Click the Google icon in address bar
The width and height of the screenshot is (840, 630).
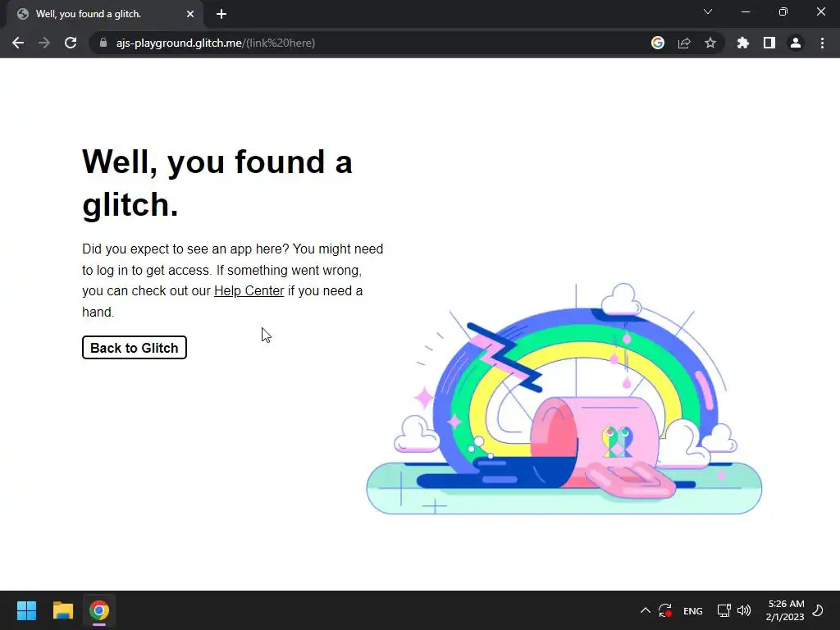[658, 43]
